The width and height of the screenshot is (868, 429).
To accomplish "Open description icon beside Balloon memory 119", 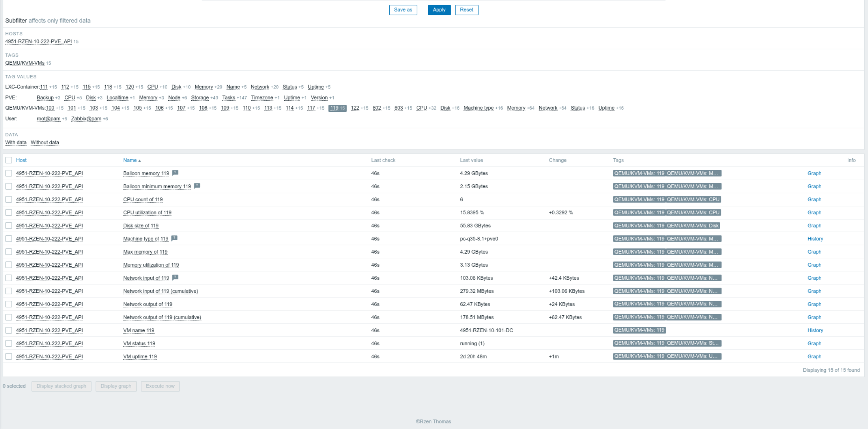I will [175, 173].
